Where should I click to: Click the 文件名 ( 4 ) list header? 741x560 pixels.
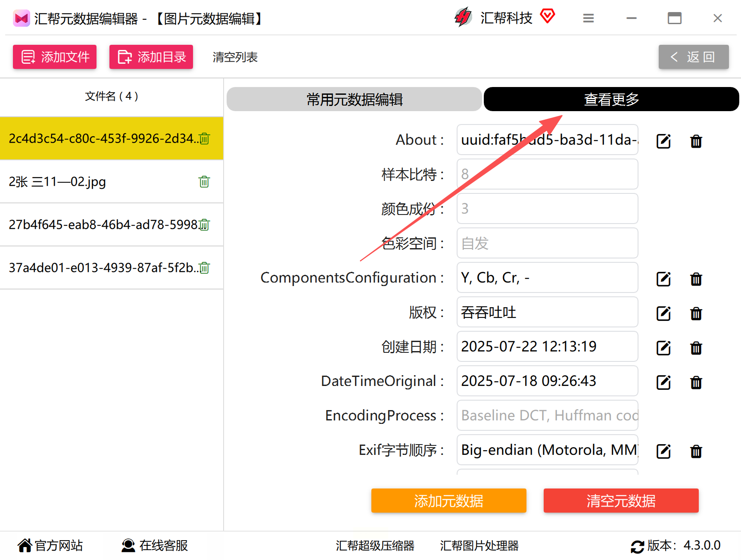(x=112, y=96)
